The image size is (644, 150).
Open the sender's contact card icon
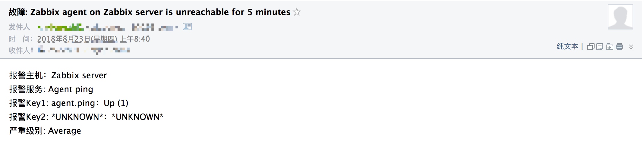[187, 27]
